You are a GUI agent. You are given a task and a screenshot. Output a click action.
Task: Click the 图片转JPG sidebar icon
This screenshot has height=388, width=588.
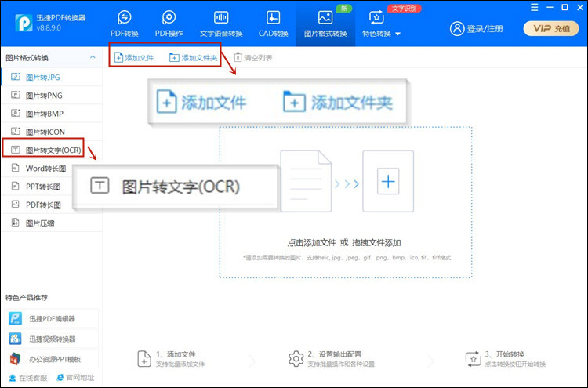coord(16,77)
